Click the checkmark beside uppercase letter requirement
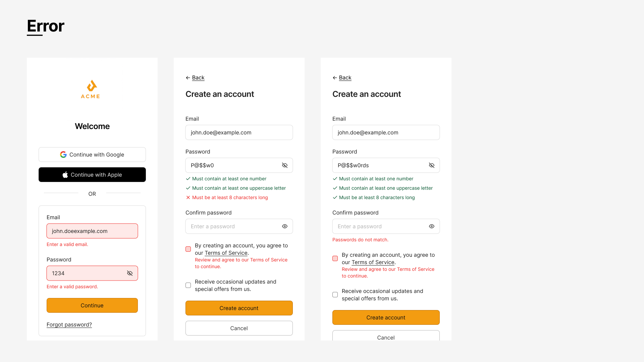Image resolution: width=644 pixels, height=362 pixels. coord(188,188)
